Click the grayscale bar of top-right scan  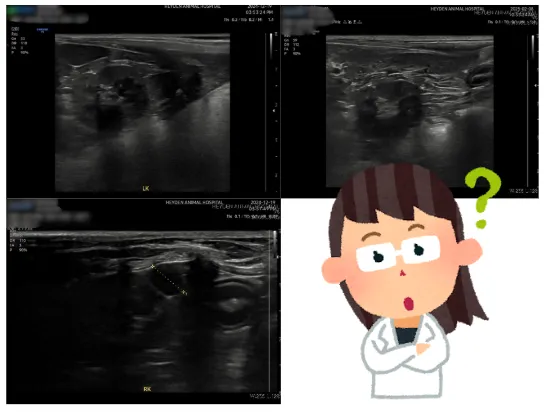(x=533, y=47)
